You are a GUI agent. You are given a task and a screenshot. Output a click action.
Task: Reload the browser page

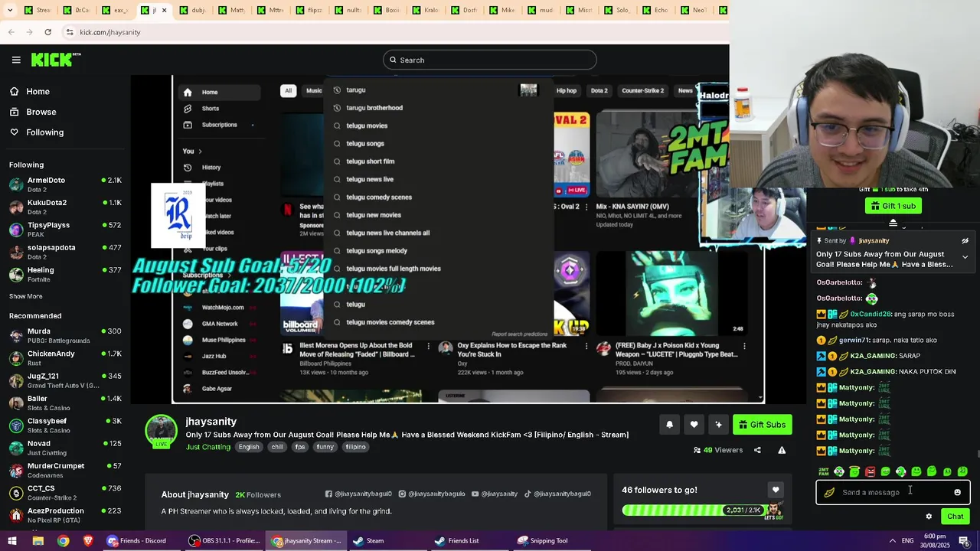(47, 32)
